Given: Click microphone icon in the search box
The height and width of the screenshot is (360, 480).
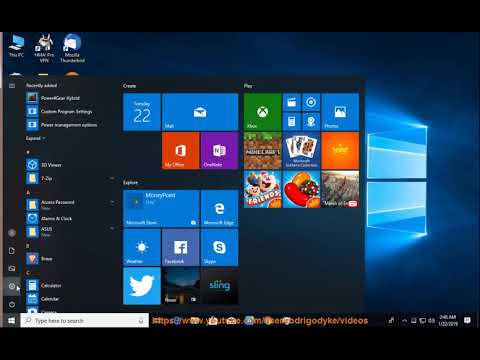Looking at the screenshot, I should click(141, 320).
